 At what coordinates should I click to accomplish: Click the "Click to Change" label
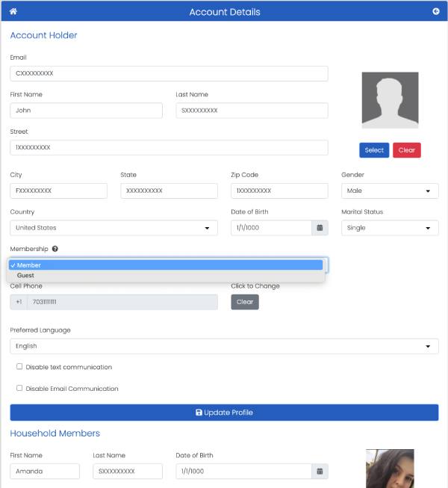[255, 285]
